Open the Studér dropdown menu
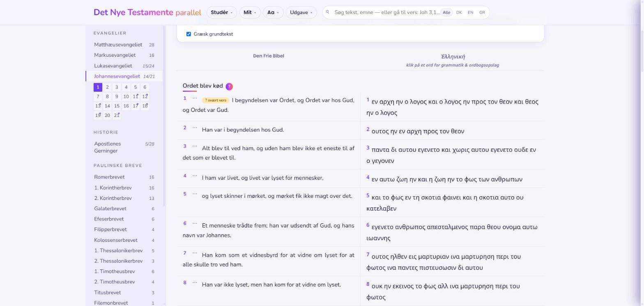This screenshot has height=306, width=644. point(221,12)
